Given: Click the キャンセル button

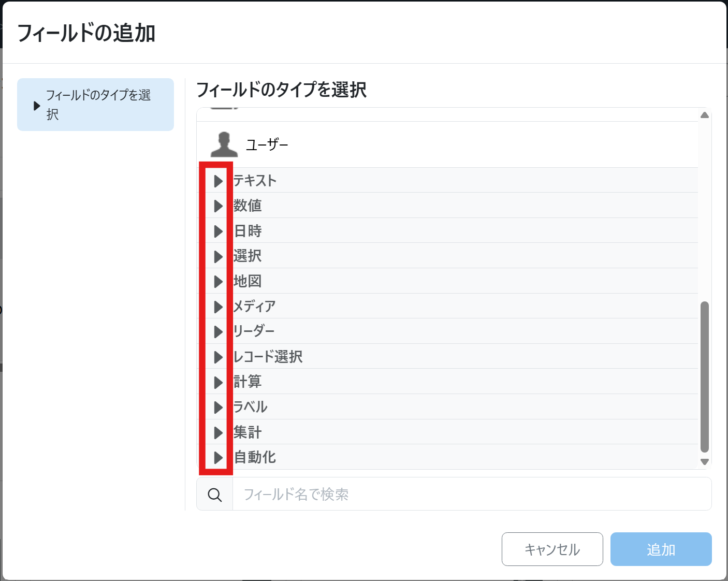Looking at the screenshot, I should (552, 549).
